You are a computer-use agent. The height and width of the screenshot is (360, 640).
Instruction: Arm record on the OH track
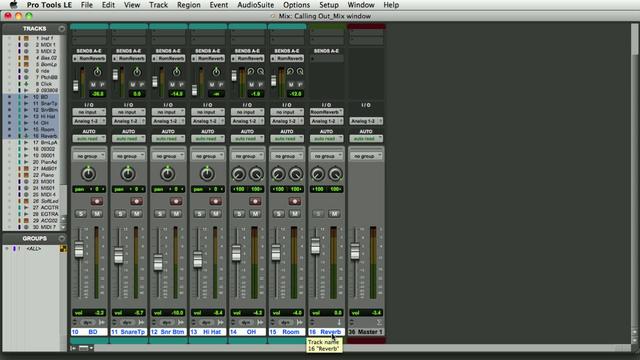click(x=255, y=201)
